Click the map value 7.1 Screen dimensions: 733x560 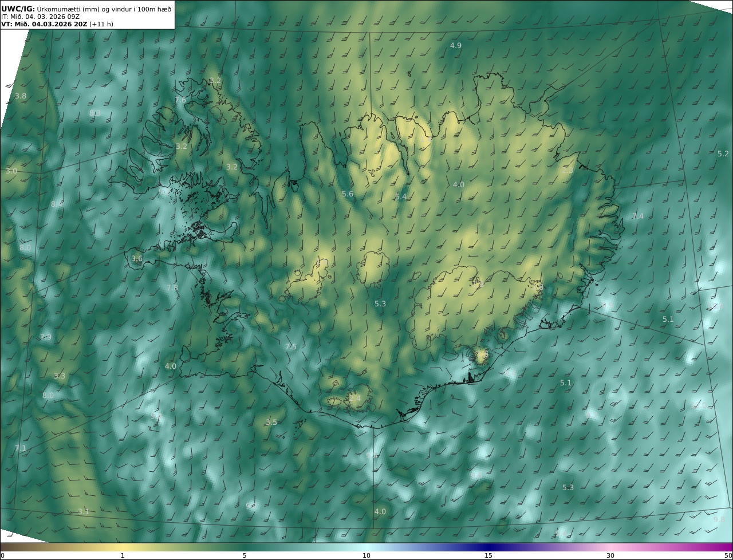21,448
